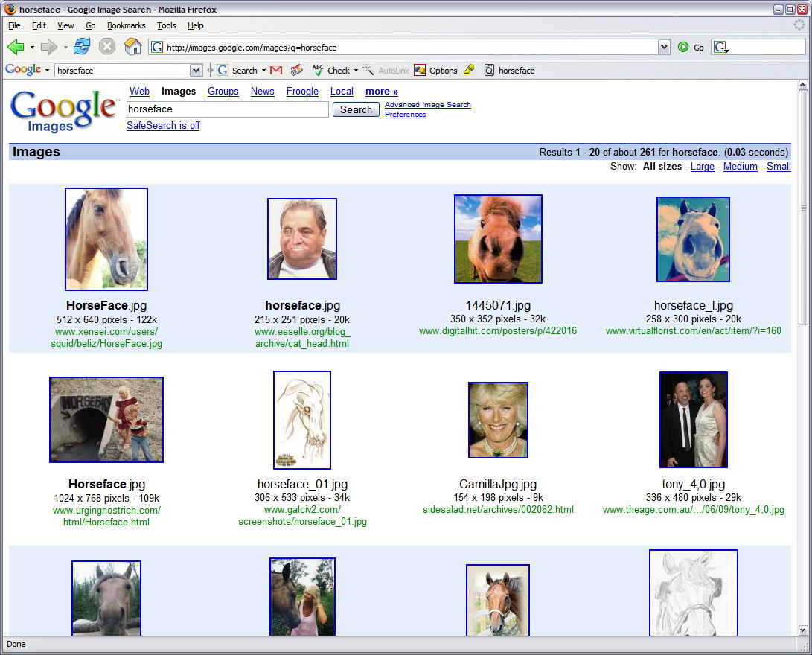Open the URL bar history dropdown
Screen dimensions: 812x655
[665, 47]
